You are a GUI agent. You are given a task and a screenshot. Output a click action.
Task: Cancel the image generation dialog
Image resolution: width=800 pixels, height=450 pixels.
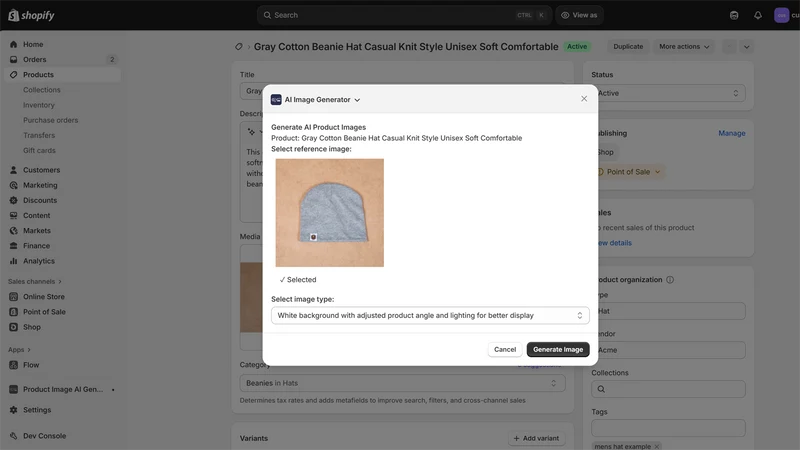click(x=505, y=349)
